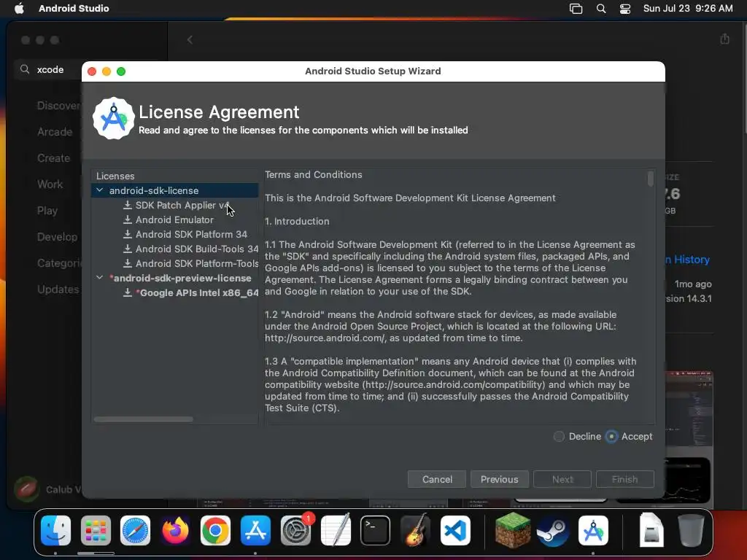The width and height of the screenshot is (747, 560).
Task: Collapse the android-sdk-preview-license tree node
Action: point(99,278)
